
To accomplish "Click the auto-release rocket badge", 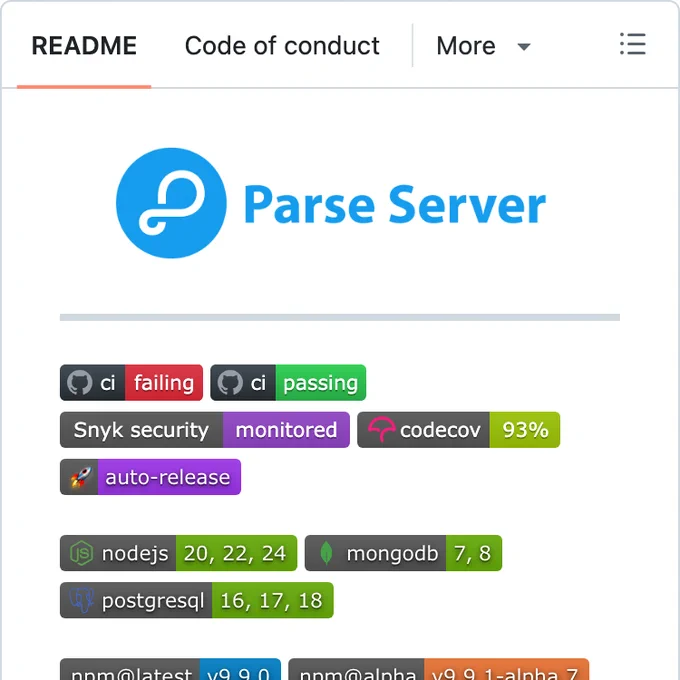I will 150,477.
